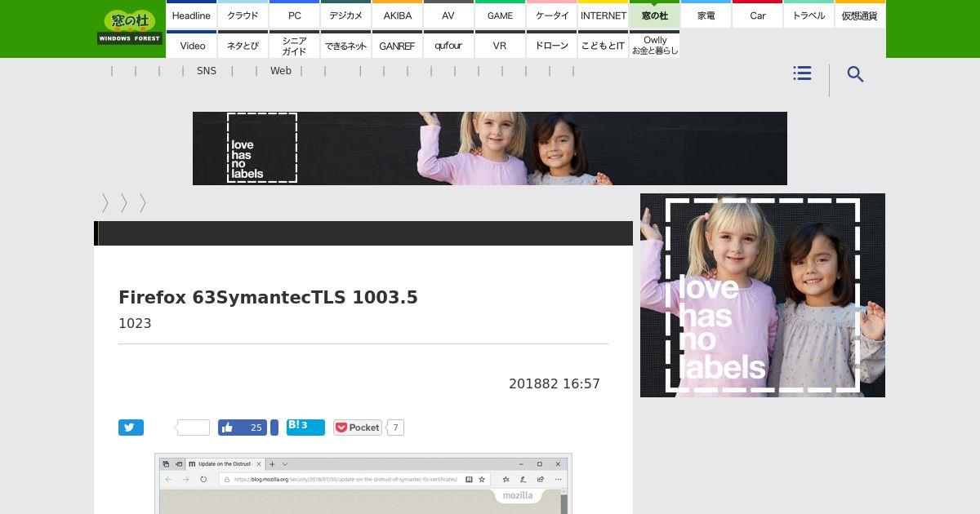Open the こどもとIT tab
The image size is (980, 514).
tap(603, 45)
